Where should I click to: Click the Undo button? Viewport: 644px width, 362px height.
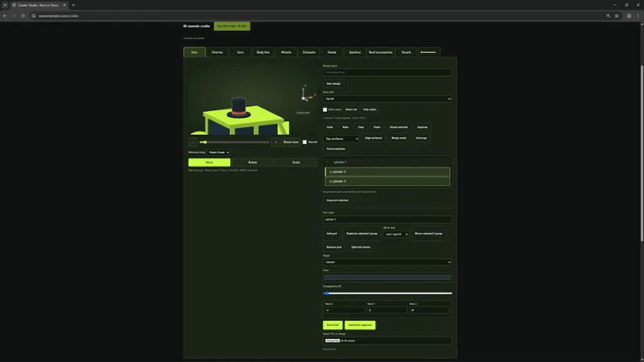[330, 127]
